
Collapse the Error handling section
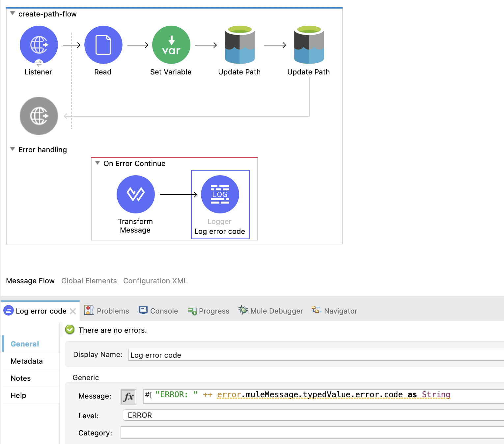click(x=12, y=149)
